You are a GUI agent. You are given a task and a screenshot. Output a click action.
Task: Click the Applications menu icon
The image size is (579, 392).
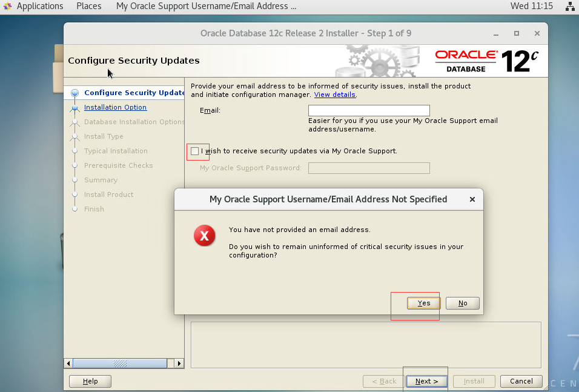tap(8, 6)
